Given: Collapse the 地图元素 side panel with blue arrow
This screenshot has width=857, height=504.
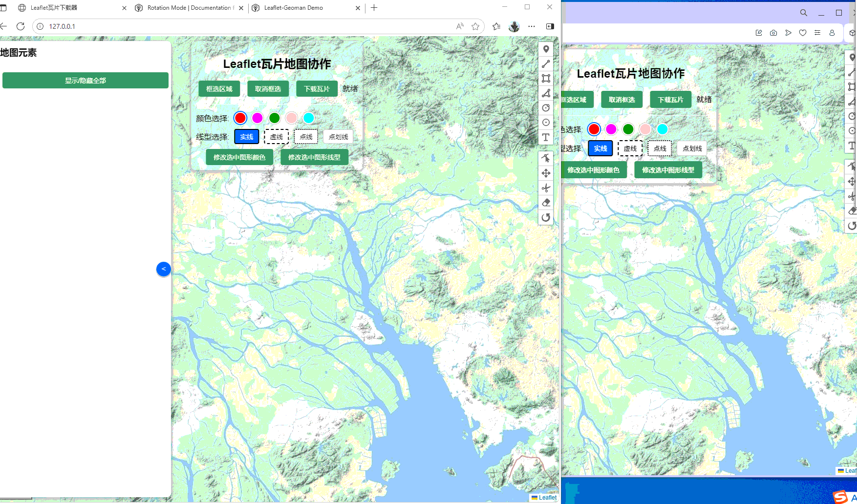Looking at the screenshot, I should point(164,269).
